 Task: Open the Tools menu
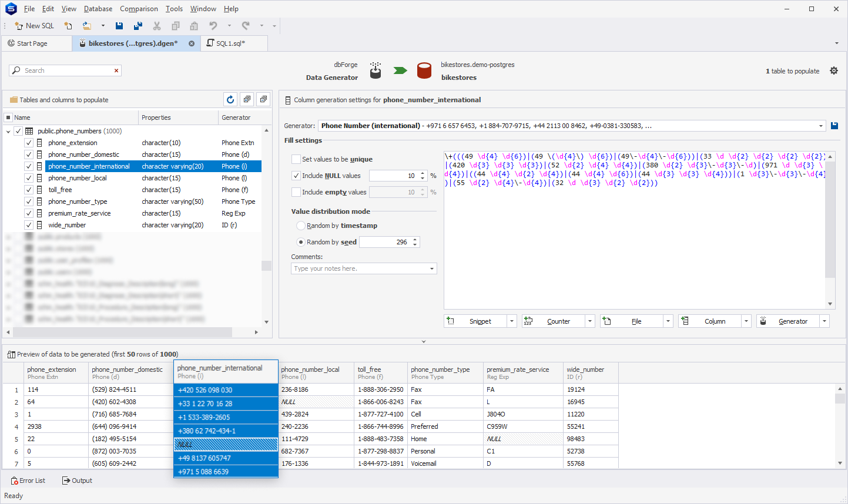pyautogui.click(x=174, y=9)
